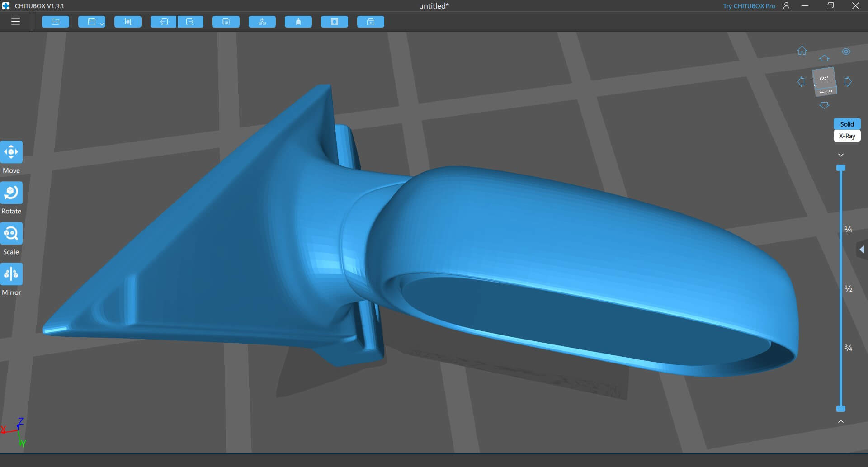Click the undo left-arrow toolbar icon
Screen dimensions: 868x467
point(164,22)
